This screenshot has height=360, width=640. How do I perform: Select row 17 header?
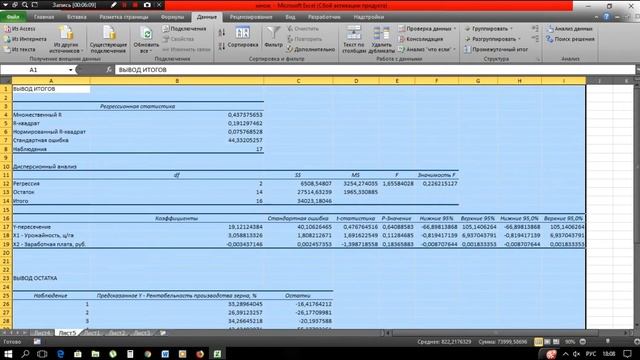coord(6,227)
